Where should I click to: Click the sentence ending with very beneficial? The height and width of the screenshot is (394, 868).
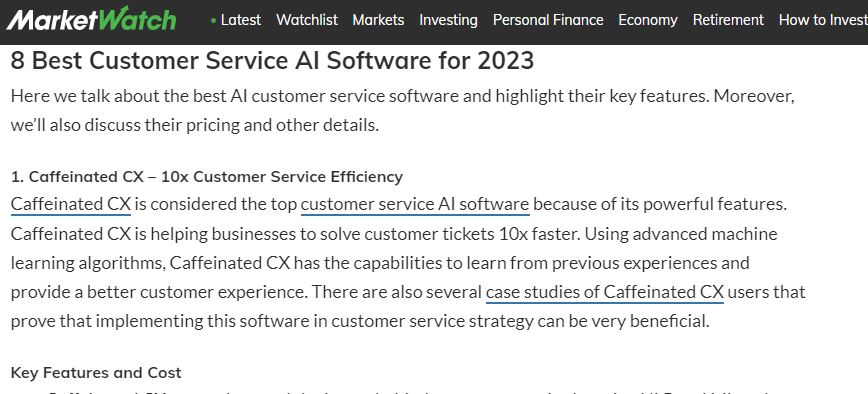(x=360, y=321)
